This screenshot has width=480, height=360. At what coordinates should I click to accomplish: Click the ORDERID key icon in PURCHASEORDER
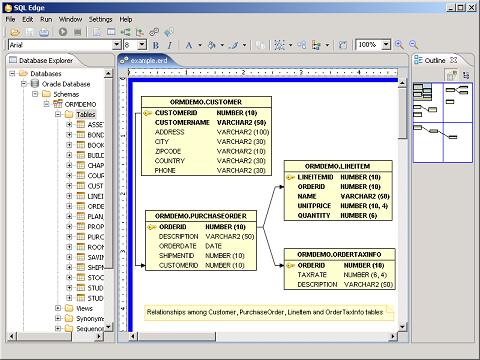pyautogui.click(x=152, y=227)
